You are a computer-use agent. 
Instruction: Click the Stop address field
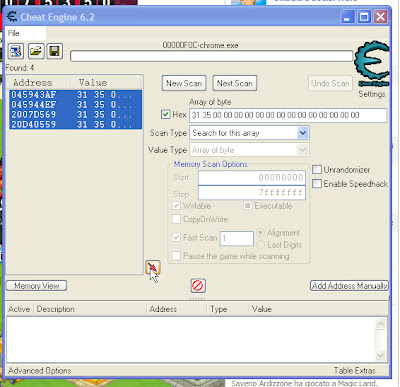[252, 193]
